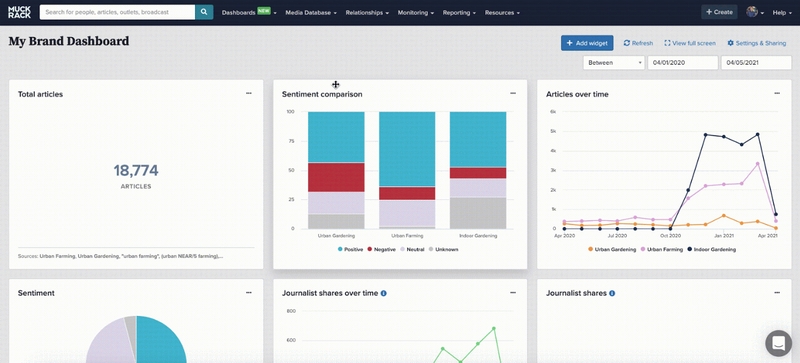Screen dimensions: 800x363
Task: Click the 18,774 articles count
Action: 136,171
